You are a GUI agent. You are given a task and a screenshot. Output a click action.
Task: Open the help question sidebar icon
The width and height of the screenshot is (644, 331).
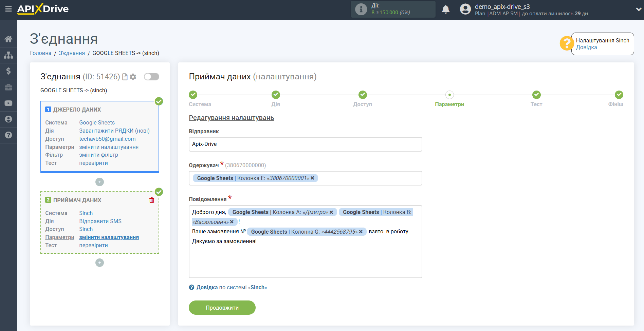pos(8,135)
